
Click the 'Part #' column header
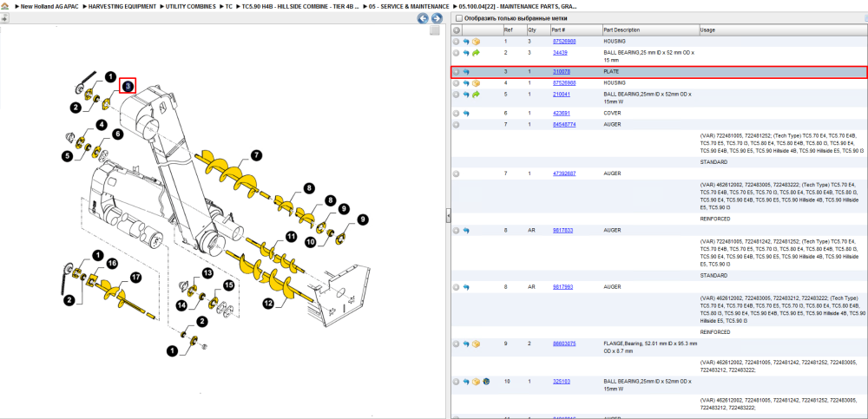(558, 29)
